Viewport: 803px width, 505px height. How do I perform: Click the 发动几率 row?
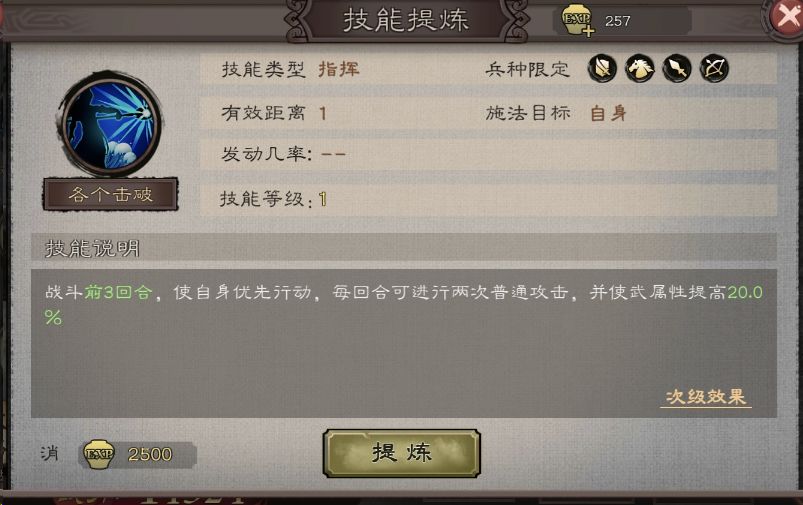(x=489, y=154)
